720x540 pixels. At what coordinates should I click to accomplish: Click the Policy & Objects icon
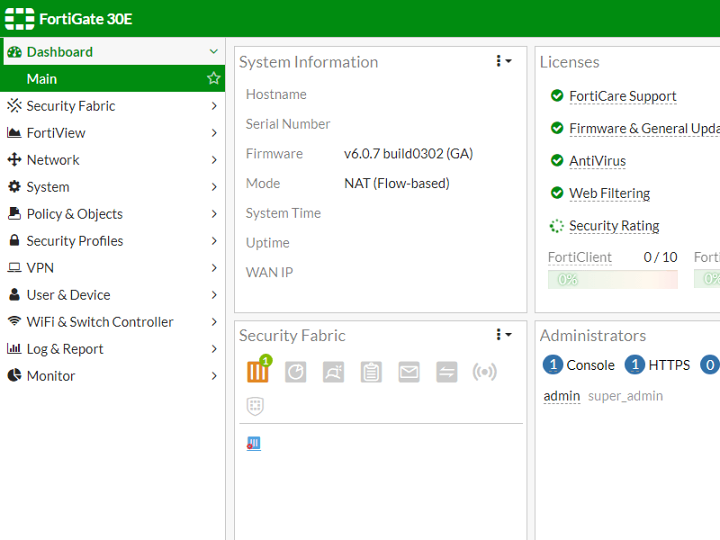tap(14, 214)
